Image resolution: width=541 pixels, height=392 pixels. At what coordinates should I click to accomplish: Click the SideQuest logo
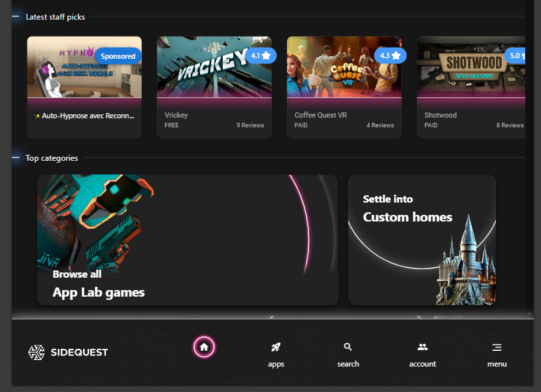(x=68, y=352)
